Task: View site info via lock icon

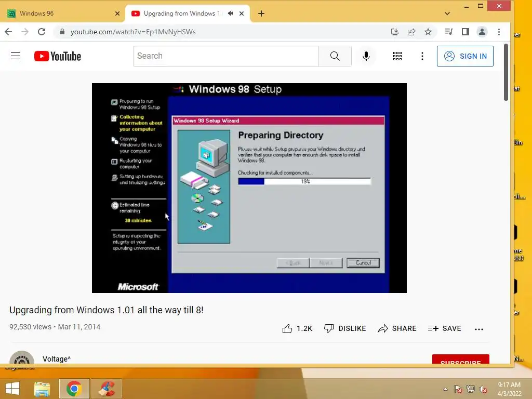Action: [x=62, y=32]
